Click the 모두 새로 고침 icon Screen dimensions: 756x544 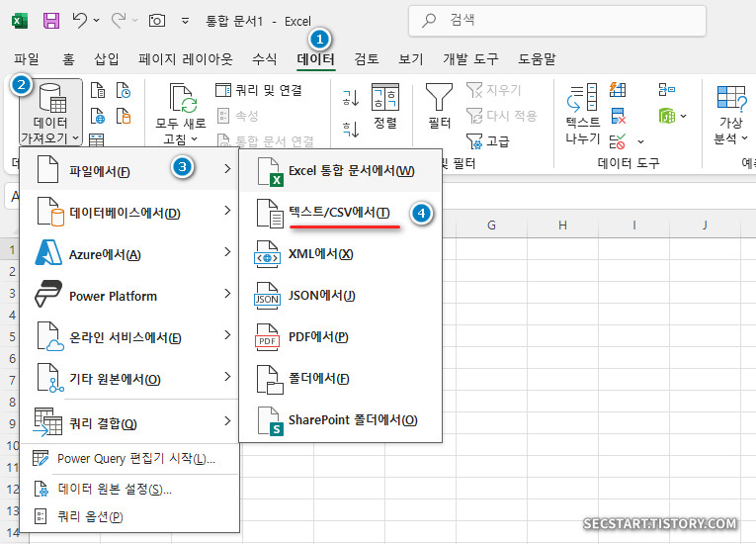[182, 98]
